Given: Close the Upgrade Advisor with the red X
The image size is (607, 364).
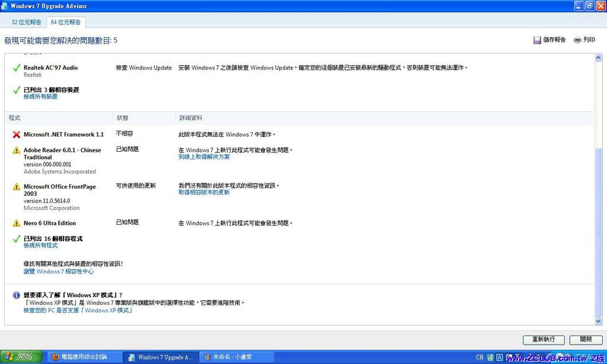Looking at the screenshot, I should [601, 6].
